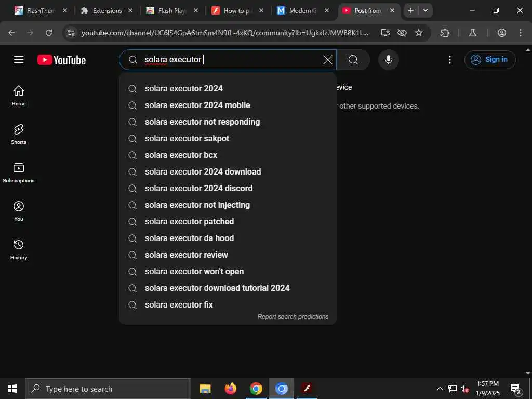532x399 pixels.
Task: Go to Home in the sidebar
Action: click(x=19, y=96)
